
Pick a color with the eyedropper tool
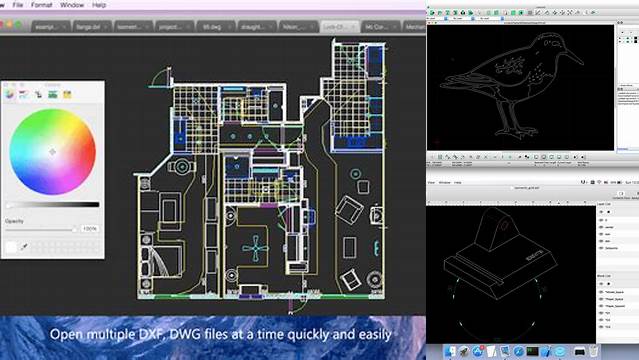point(24,246)
